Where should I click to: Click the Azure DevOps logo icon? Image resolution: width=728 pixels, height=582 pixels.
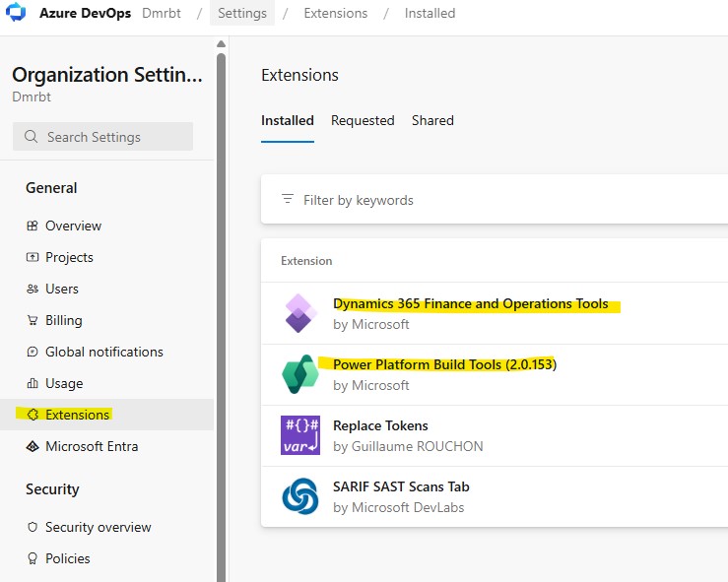[x=16, y=12]
